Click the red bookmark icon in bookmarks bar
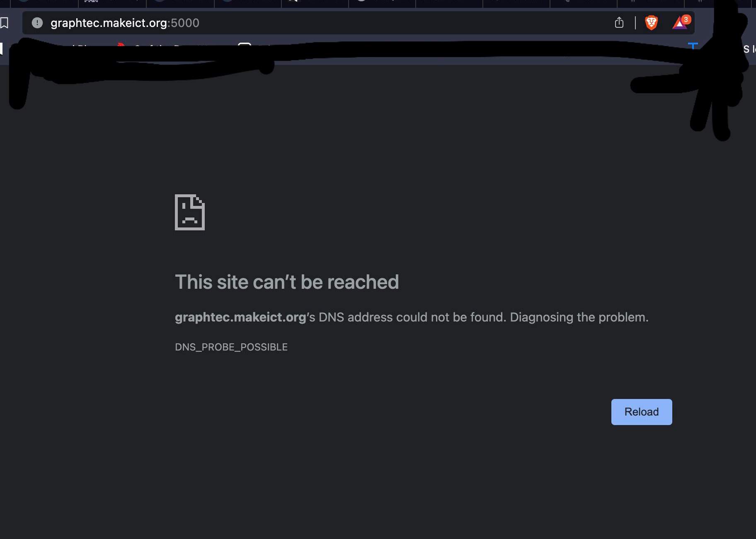 tap(121, 44)
